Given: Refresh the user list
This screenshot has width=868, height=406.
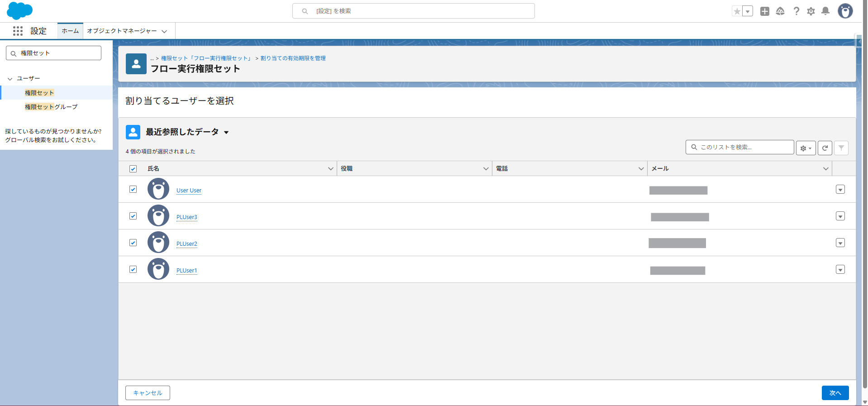Looking at the screenshot, I should coord(825,148).
